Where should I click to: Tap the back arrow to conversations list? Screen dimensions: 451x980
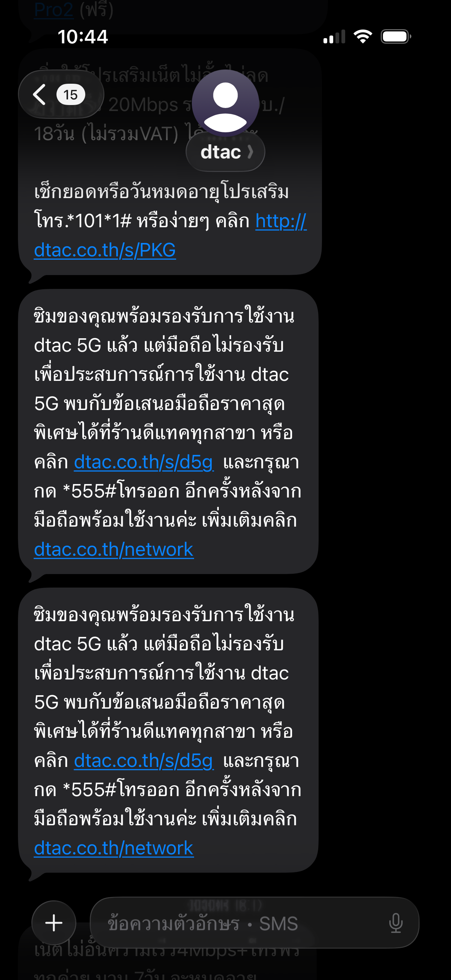40,94
